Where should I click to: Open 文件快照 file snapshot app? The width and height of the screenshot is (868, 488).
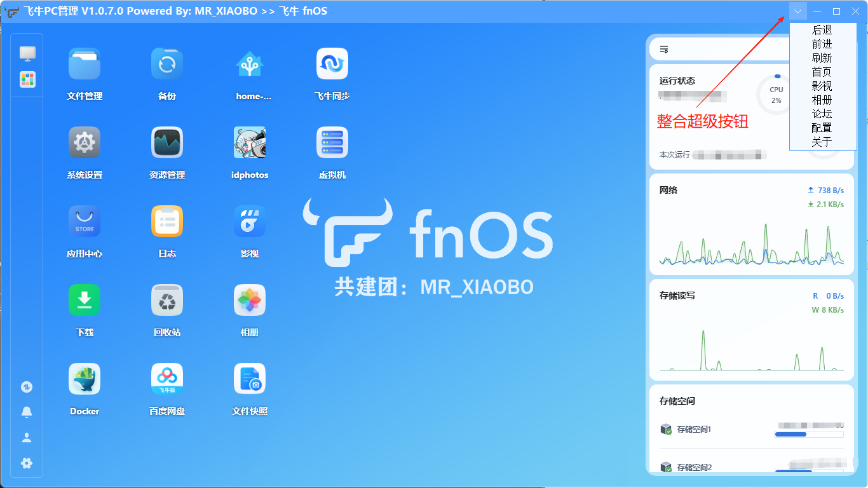click(x=250, y=379)
